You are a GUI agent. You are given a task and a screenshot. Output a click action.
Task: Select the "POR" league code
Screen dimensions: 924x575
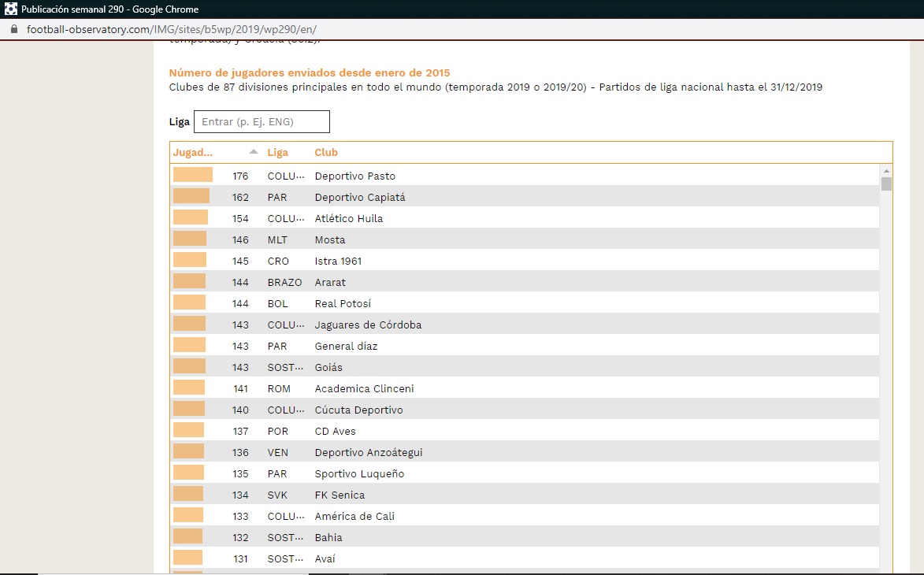click(277, 432)
